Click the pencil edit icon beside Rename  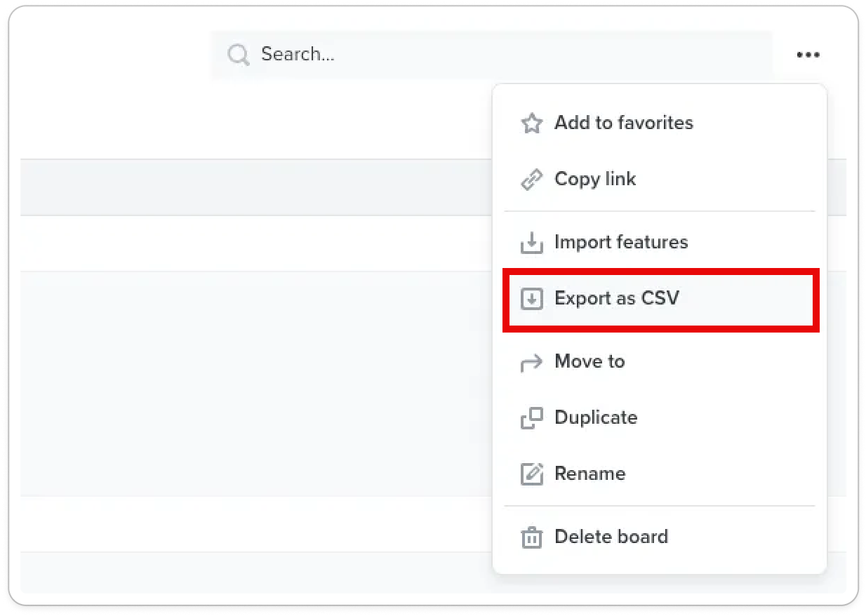(531, 474)
